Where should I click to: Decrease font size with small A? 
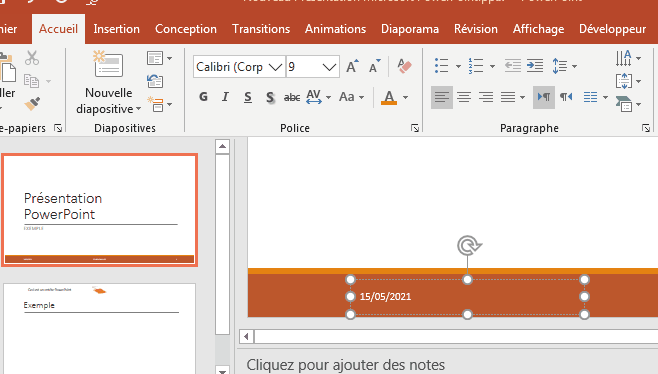coord(374,66)
